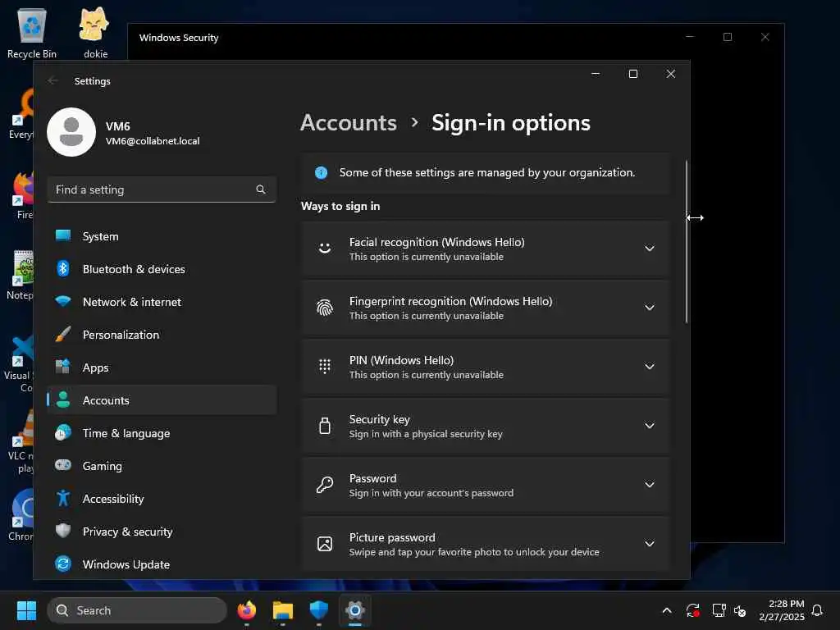The width and height of the screenshot is (840, 630).
Task: Open System settings category
Action: click(x=162, y=235)
